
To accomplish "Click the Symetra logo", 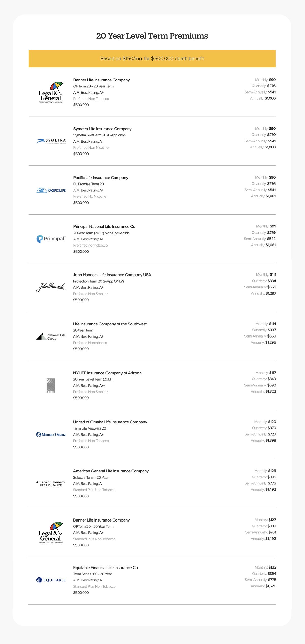I will 51,141.
